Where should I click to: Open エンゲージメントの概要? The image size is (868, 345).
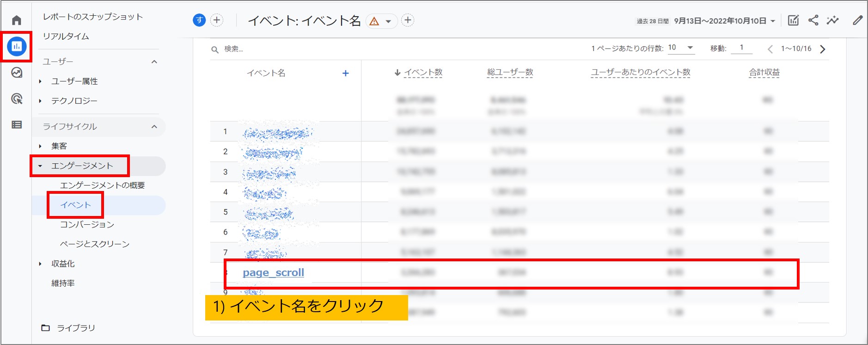[103, 185]
